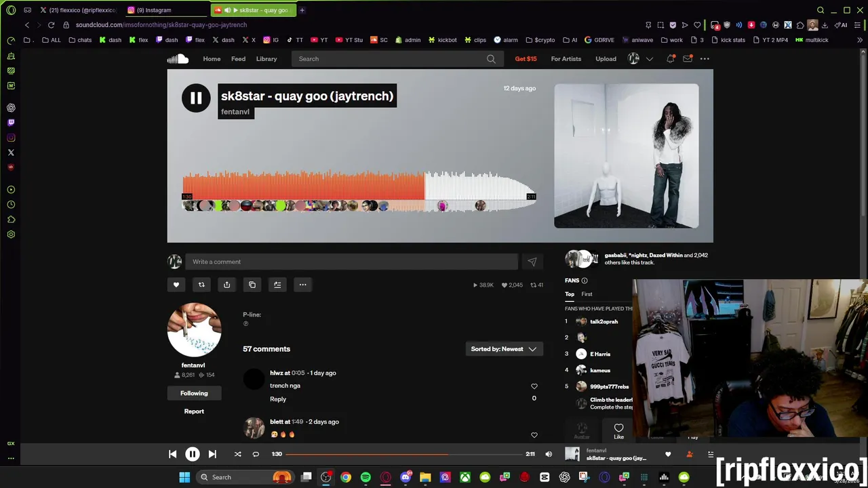Pause the track with the large hero pause button
868x488 pixels.
[x=196, y=98]
